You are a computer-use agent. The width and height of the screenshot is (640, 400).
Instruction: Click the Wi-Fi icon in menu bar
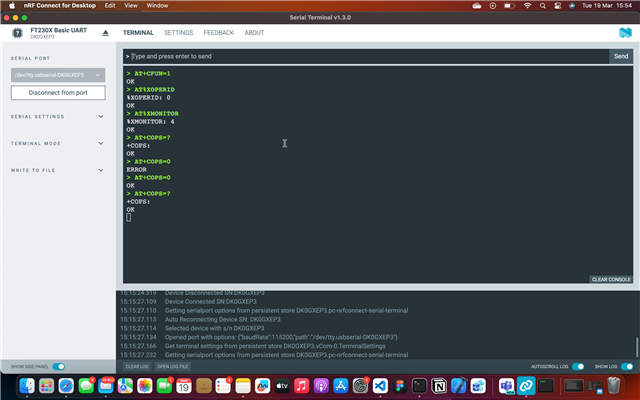pos(527,6)
